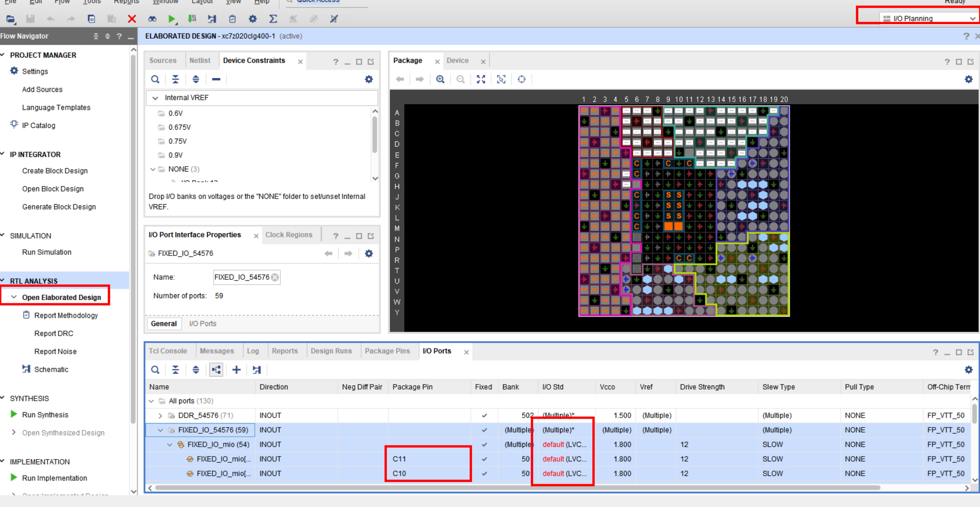Image resolution: width=980 pixels, height=507 pixels.
Task: Open Settings under Project Manager
Action: coord(35,71)
